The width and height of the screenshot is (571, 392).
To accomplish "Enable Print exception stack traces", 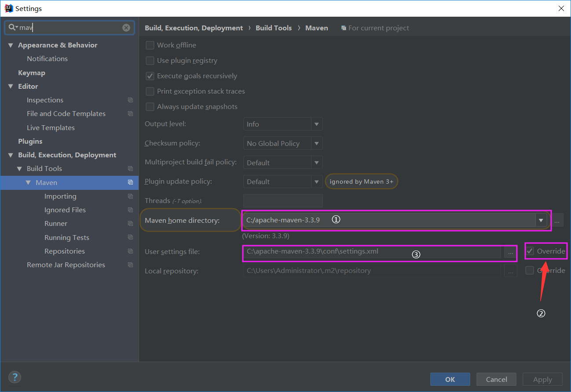I will coord(150,91).
